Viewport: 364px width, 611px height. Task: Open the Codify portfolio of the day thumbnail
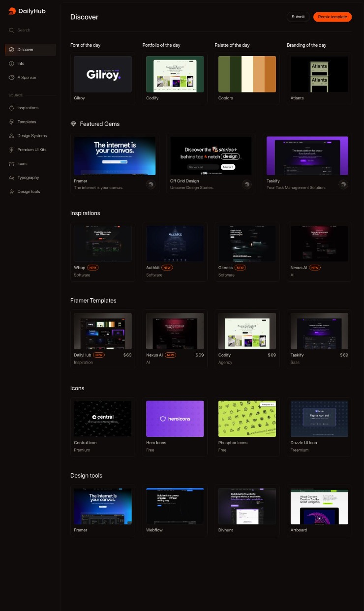pyautogui.click(x=175, y=74)
